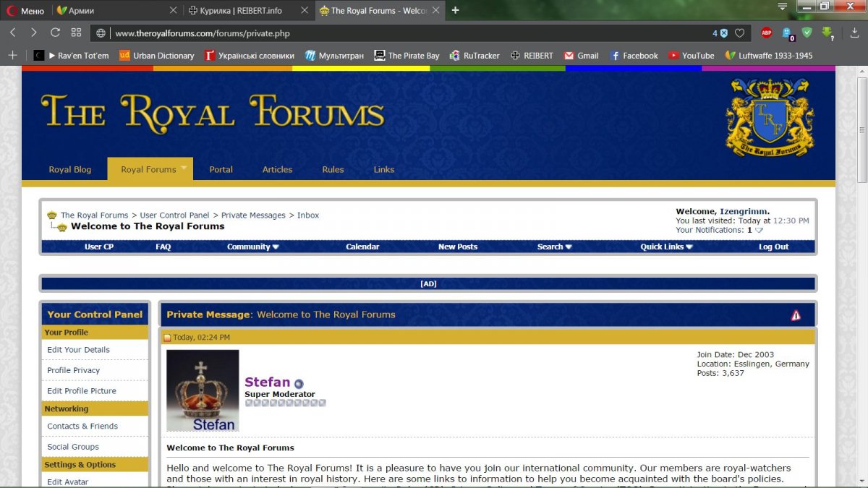Open the blocked ads shield icon
Screen dimensions: 868x488
pyautogui.click(x=720, y=33)
